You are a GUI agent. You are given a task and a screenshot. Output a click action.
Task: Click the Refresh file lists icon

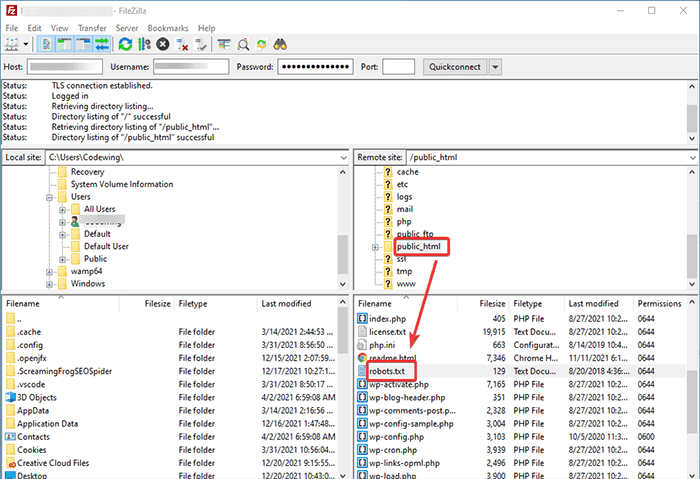(125, 45)
